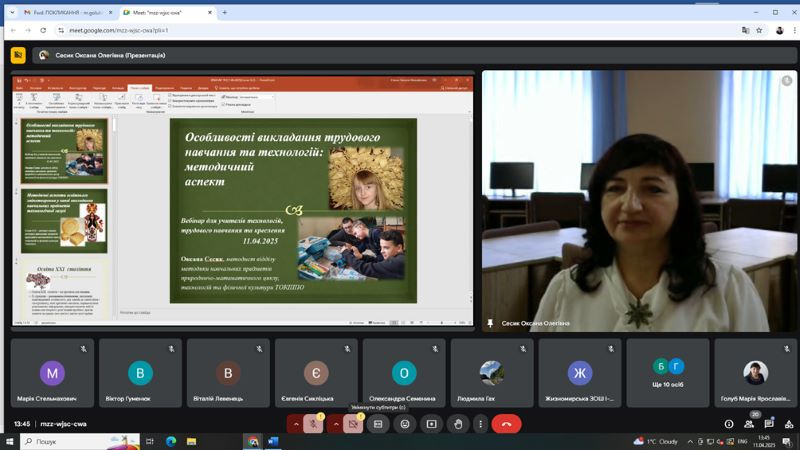Close the Gmail browser tab
Viewport: 800px width, 450px height.
click(x=110, y=12)
